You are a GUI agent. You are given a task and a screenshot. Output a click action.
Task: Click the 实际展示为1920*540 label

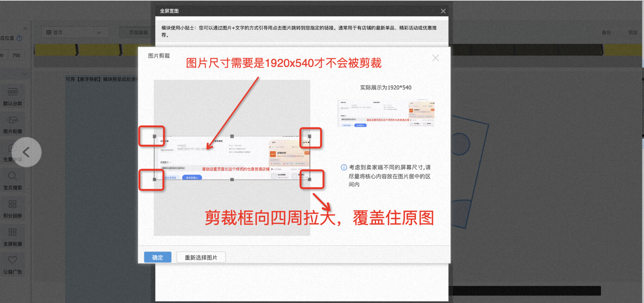coord(386,87)
